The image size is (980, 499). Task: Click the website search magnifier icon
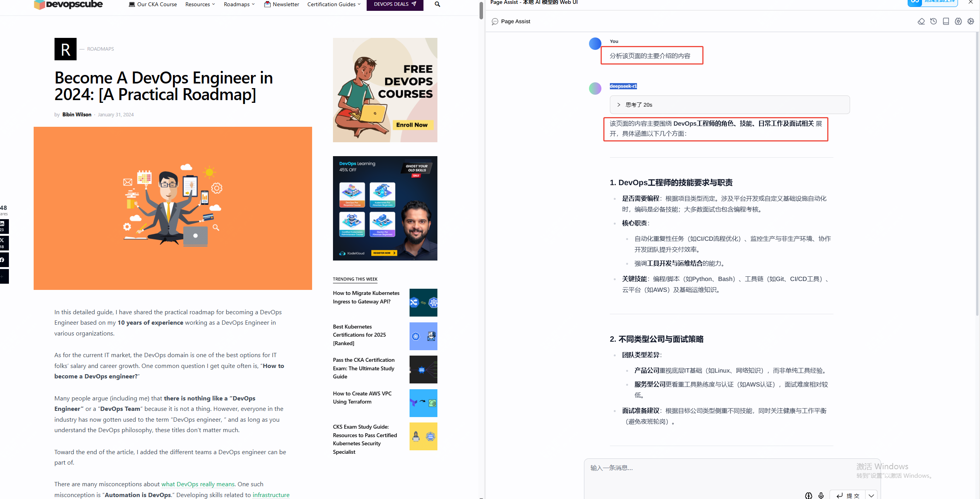[437, 4]
